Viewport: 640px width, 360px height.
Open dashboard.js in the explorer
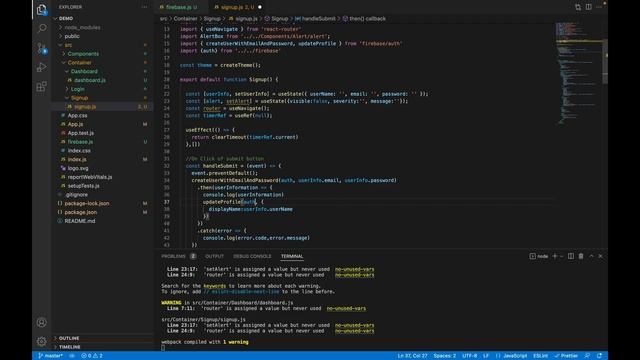click(90, 80)
